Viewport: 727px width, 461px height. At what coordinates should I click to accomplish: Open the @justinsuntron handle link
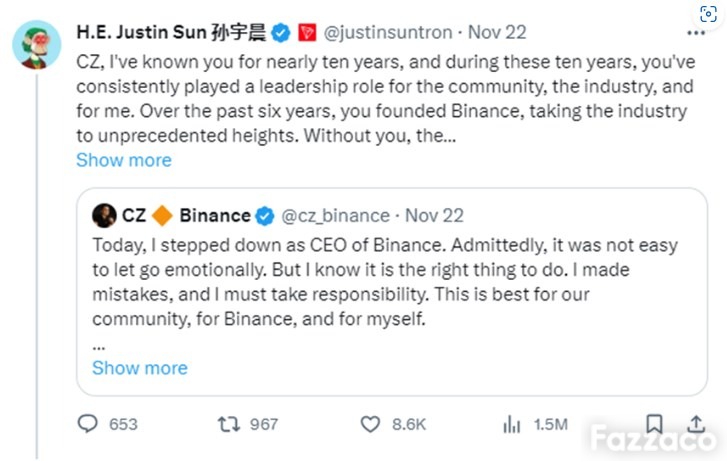click(388, 33)
